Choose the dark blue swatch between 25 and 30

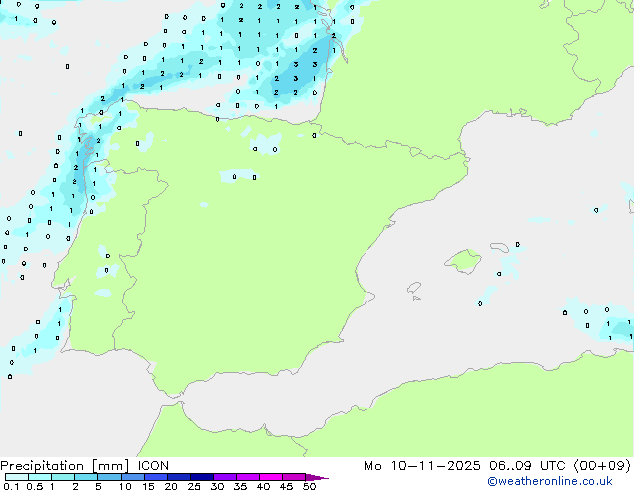201,477
